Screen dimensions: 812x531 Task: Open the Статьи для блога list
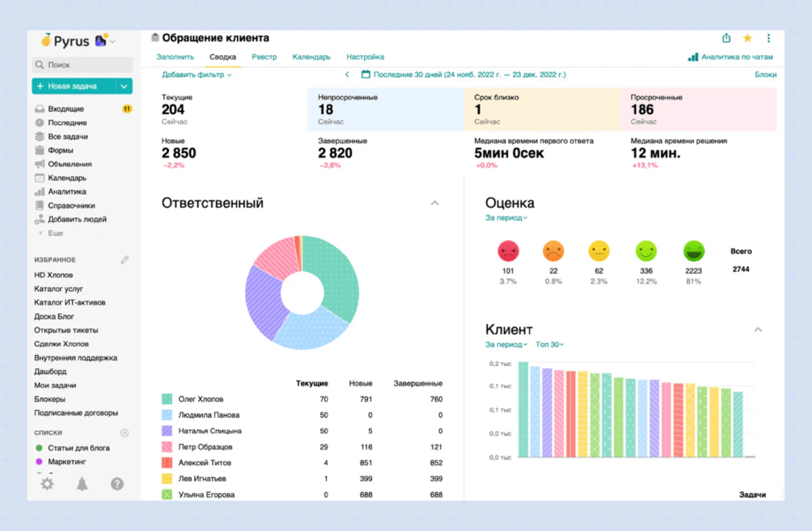(x=78, y=448)
